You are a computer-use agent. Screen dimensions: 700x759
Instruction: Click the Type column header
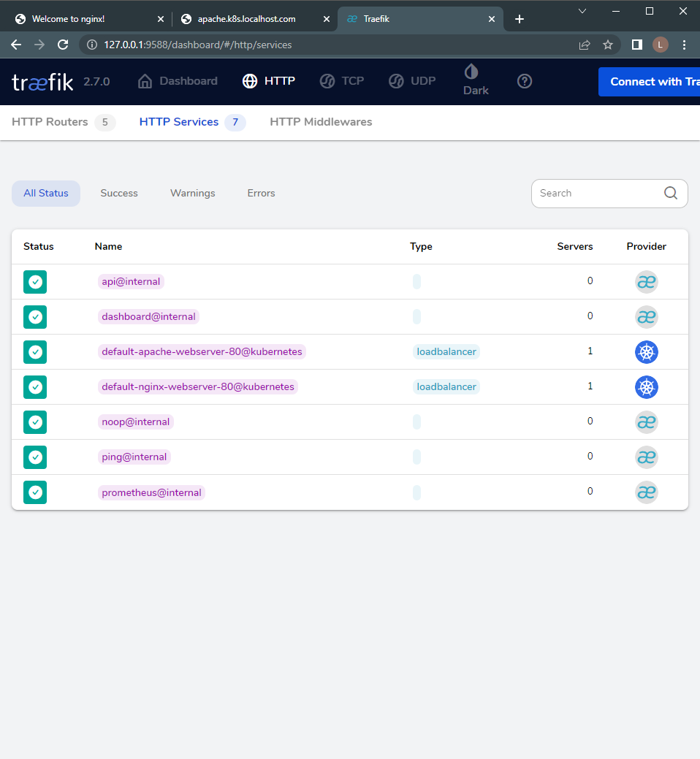pyautogui.click(x=421, y=246)
